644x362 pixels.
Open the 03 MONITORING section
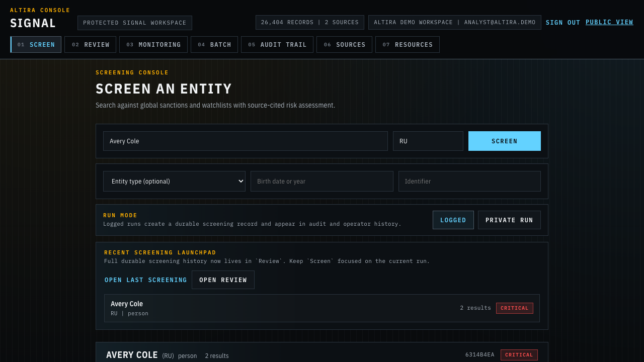pos(153,44)
